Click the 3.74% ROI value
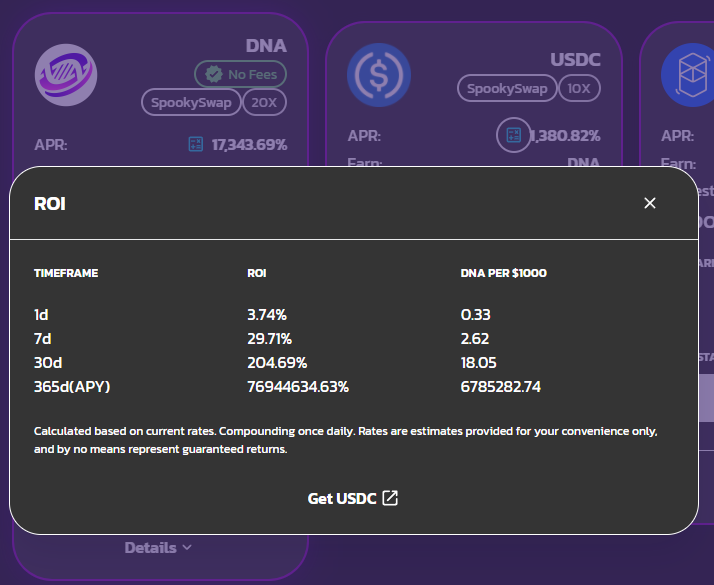This screenshot has height=585, width=714. click(x=267, y=315)
